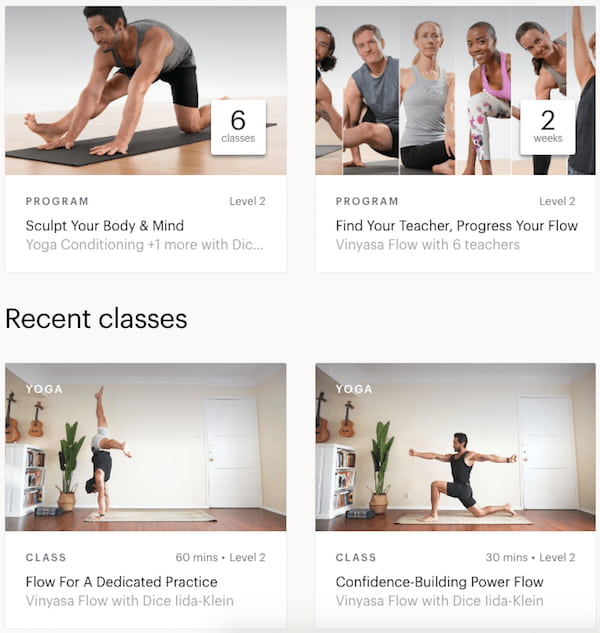Open Confidence-Building Power Flow class
Image resolution: width=600 pixels, height=633 pixels.
point(439,582)
